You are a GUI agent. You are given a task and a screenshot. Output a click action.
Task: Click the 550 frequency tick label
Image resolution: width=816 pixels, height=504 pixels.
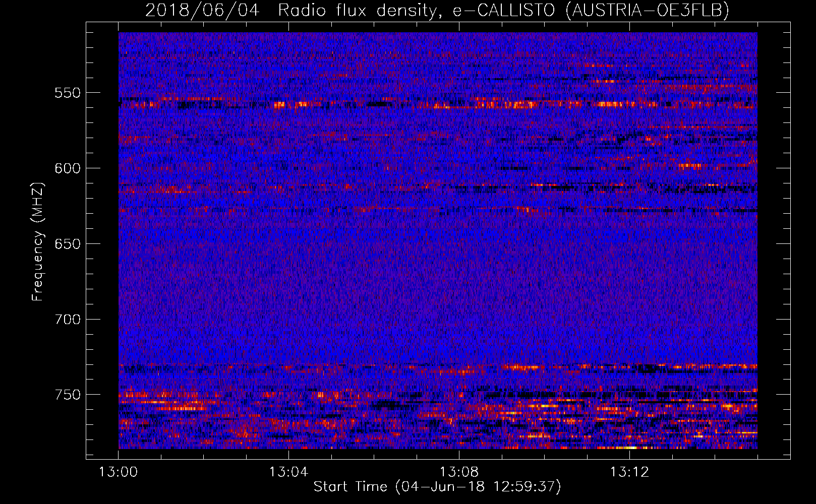[x=68, y=93]
